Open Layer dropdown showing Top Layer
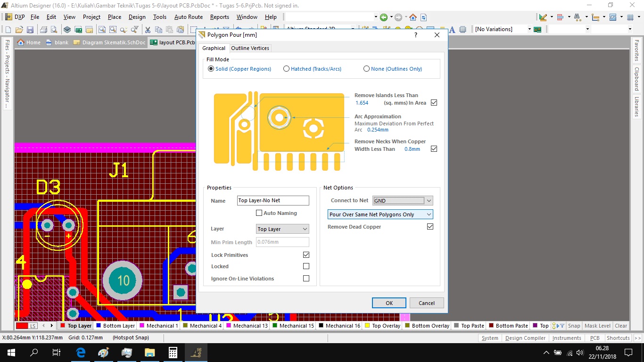This screenshot has height=362, width=644. [x=282, y=229]
